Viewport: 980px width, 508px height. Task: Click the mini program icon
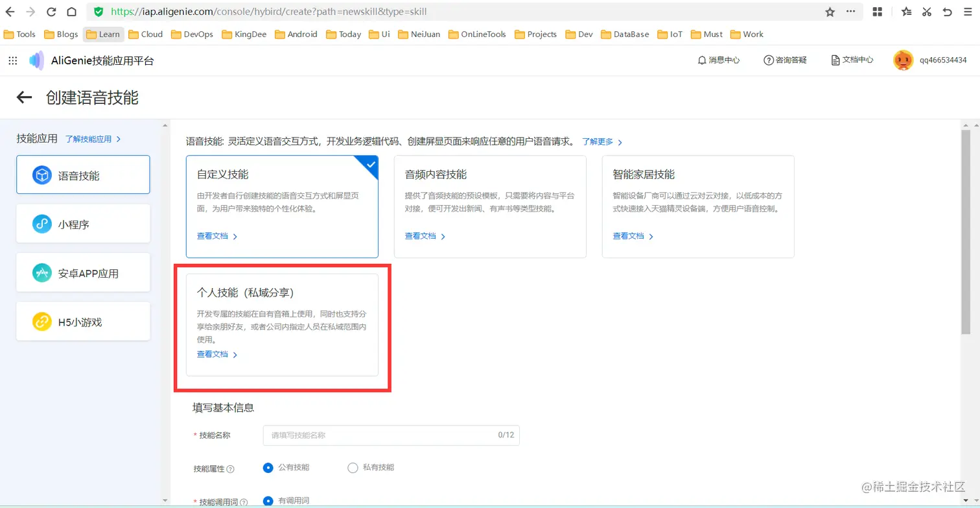tap(41, 224)
